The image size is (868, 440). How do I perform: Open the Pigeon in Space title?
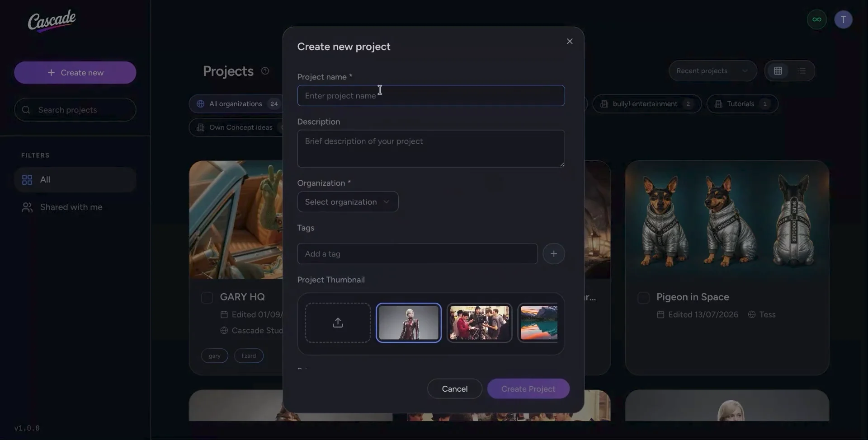(x=693, y=297)
